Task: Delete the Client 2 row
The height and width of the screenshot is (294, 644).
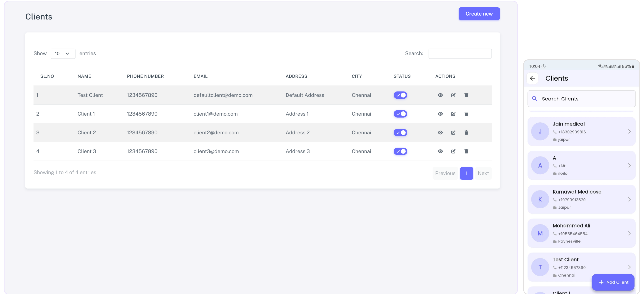Action: point(466,132)
